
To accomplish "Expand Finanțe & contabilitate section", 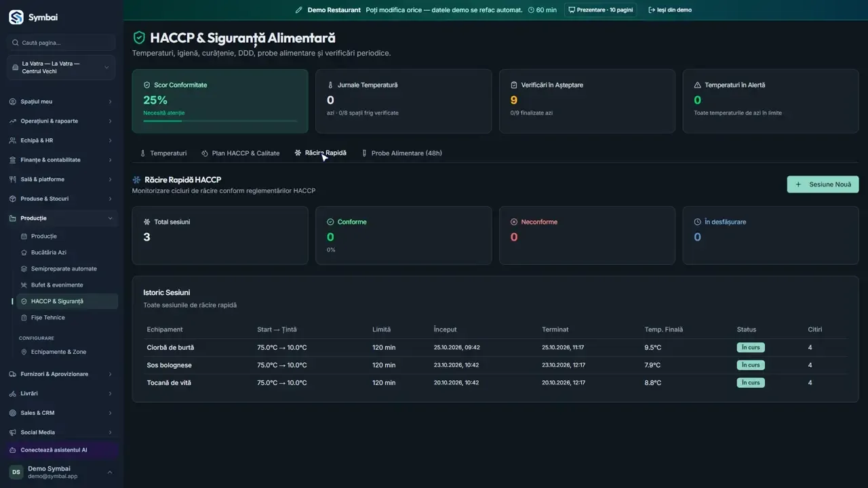I will pos(61,160).
